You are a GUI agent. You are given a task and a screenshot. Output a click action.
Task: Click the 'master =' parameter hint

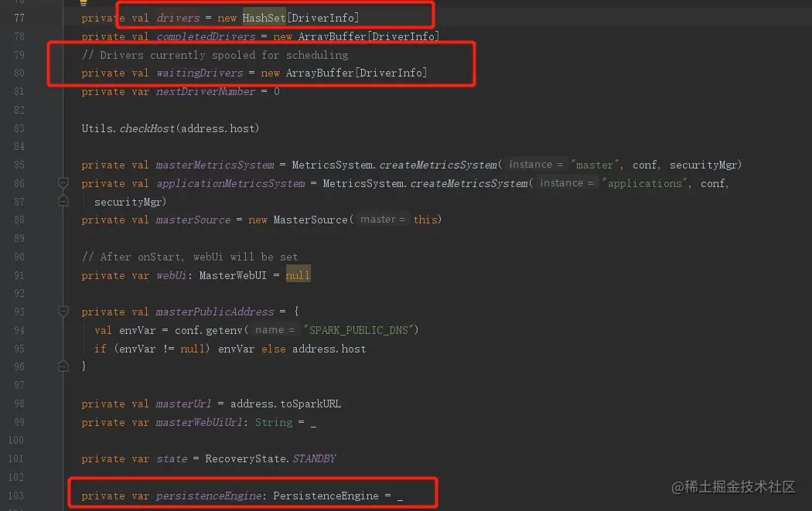tap(382, 220)
